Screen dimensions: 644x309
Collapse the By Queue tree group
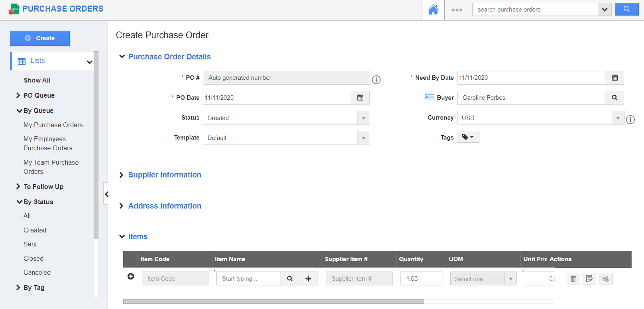20,110
